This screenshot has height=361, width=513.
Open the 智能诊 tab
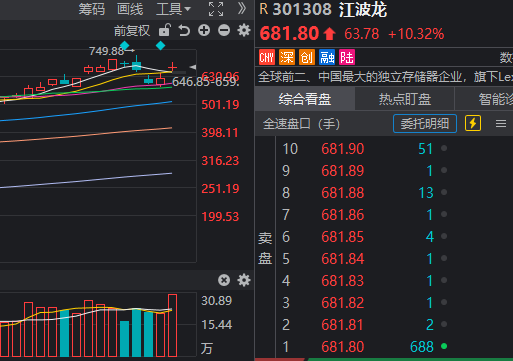(x=484, y=99)
